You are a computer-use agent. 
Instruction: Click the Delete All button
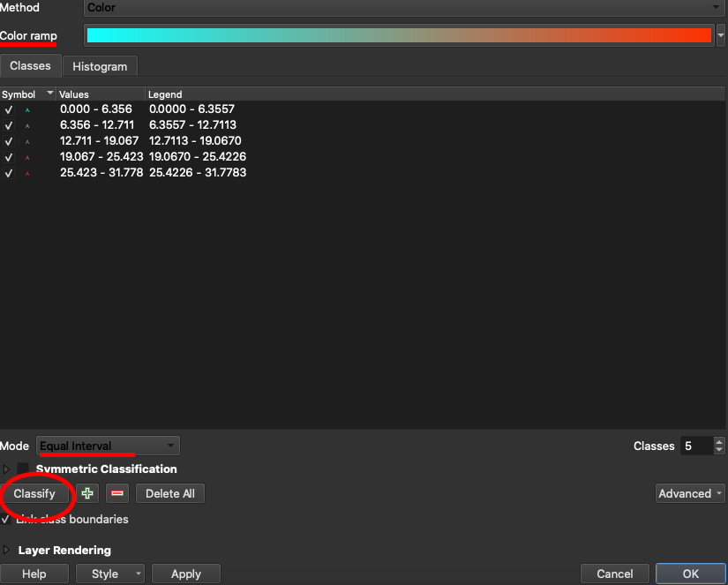tap(170, 493)
